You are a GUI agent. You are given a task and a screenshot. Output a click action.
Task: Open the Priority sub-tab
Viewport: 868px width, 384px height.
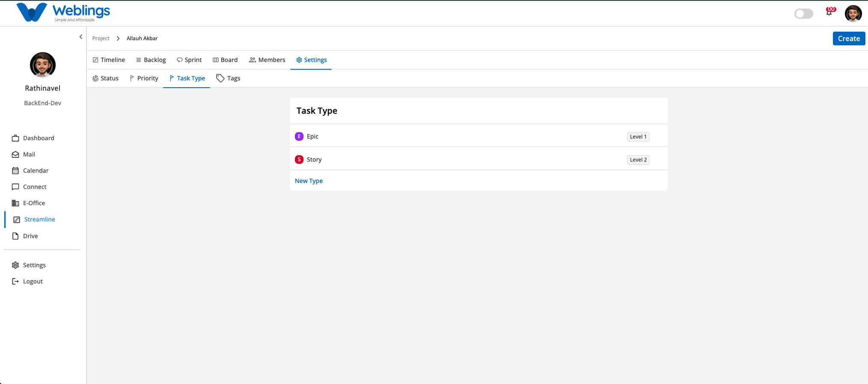point(144,78)
